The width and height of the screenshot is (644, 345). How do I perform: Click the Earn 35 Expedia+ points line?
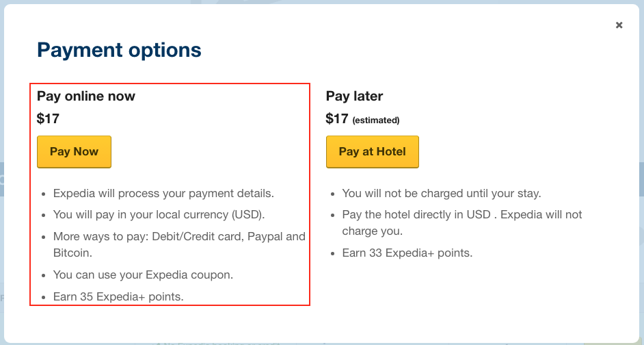[118, 296]
